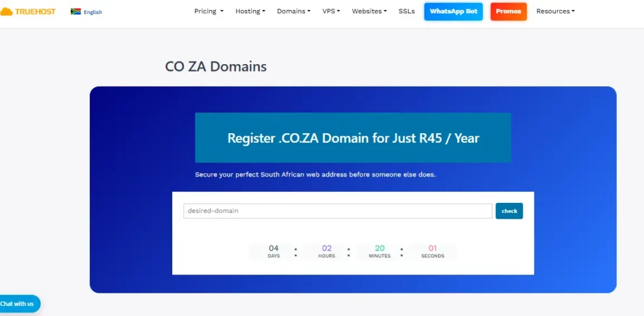Expand the Websites dropdown menu

[369, 11]
